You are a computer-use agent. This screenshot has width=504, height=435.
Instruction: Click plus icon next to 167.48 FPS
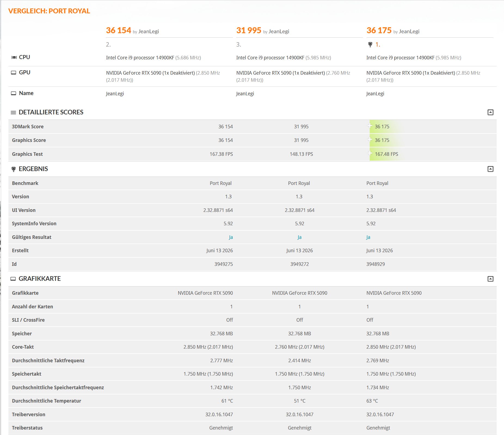[x=370, y=153]
